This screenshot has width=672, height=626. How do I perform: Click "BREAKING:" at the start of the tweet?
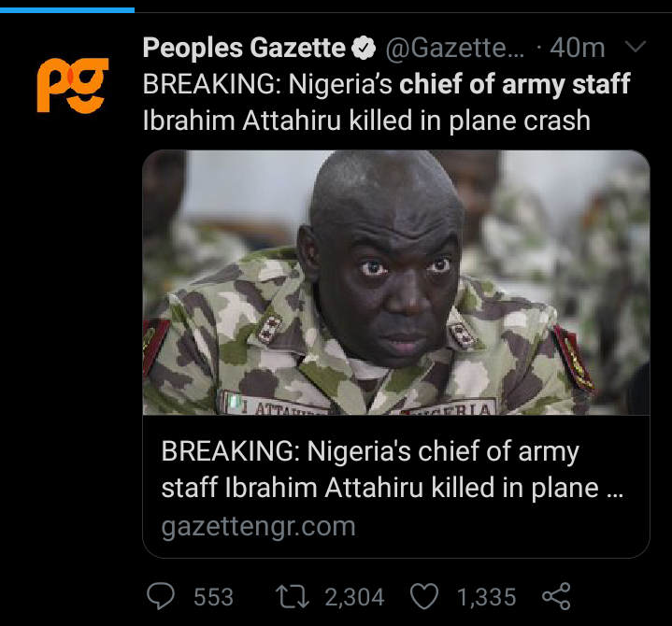211,85
